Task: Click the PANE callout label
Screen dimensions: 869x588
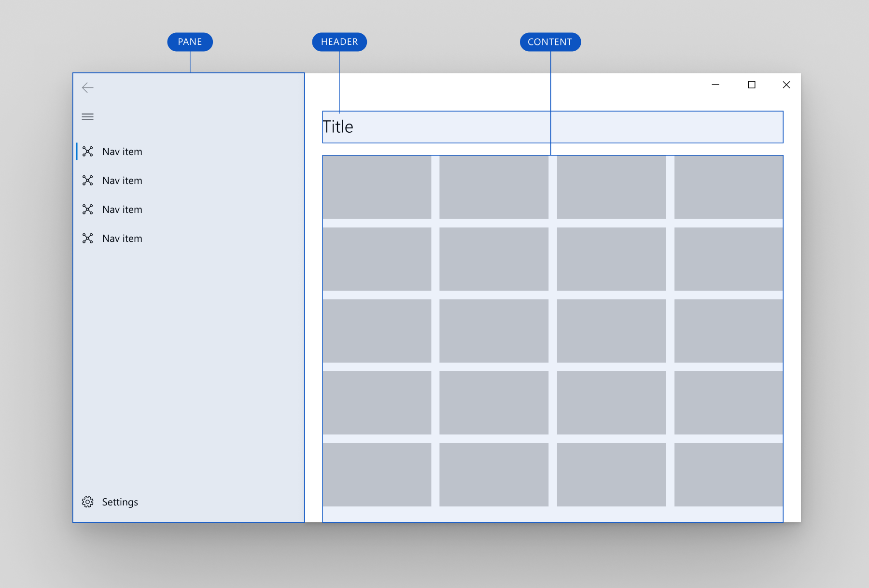Action: [190, 42]
